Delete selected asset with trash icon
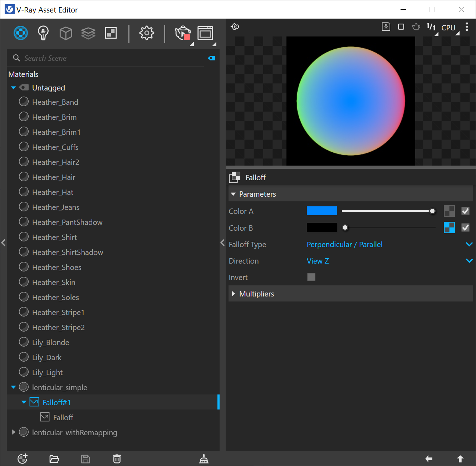Image resolution: width=476 pixels, height=466 pixels. click(117, 459)
